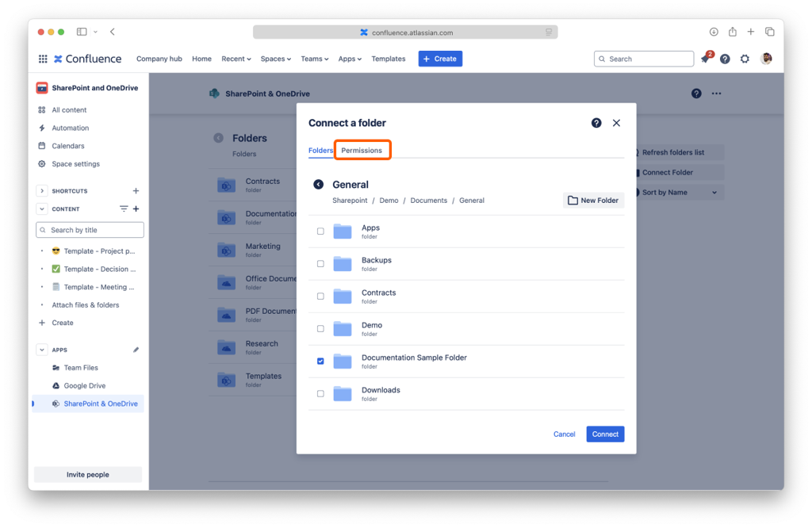Screen dimensions: 812x528
Task: Click pencil icon next to Apps section
Action: (136, 350)
